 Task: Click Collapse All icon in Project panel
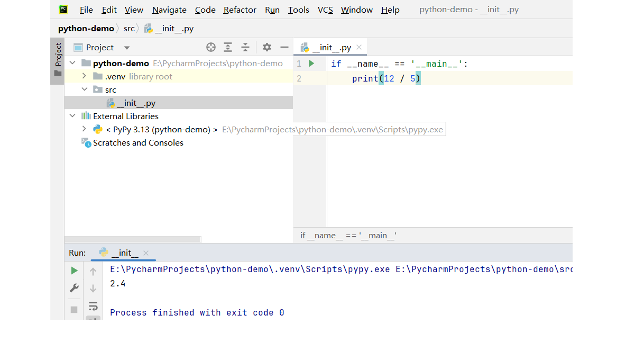pos(245,47)
